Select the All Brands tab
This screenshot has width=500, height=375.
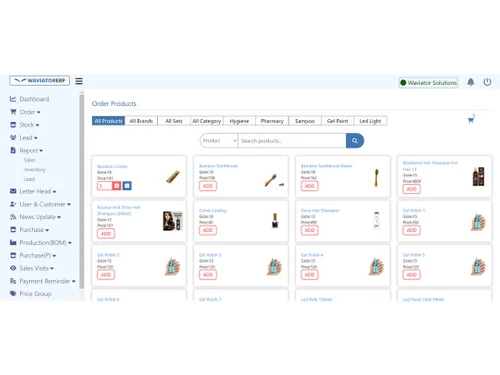coord(141,121)
